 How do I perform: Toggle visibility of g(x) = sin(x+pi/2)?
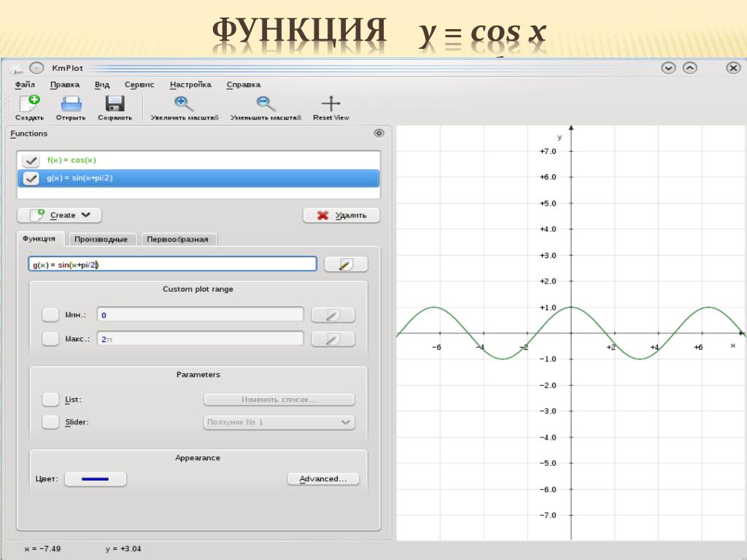click(x=31, y=178)
